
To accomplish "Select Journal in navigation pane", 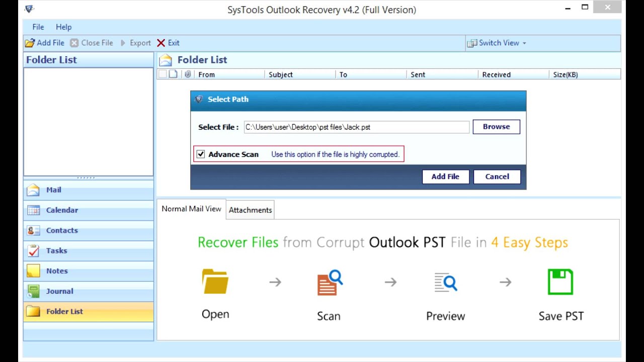I will click(89, 291).
